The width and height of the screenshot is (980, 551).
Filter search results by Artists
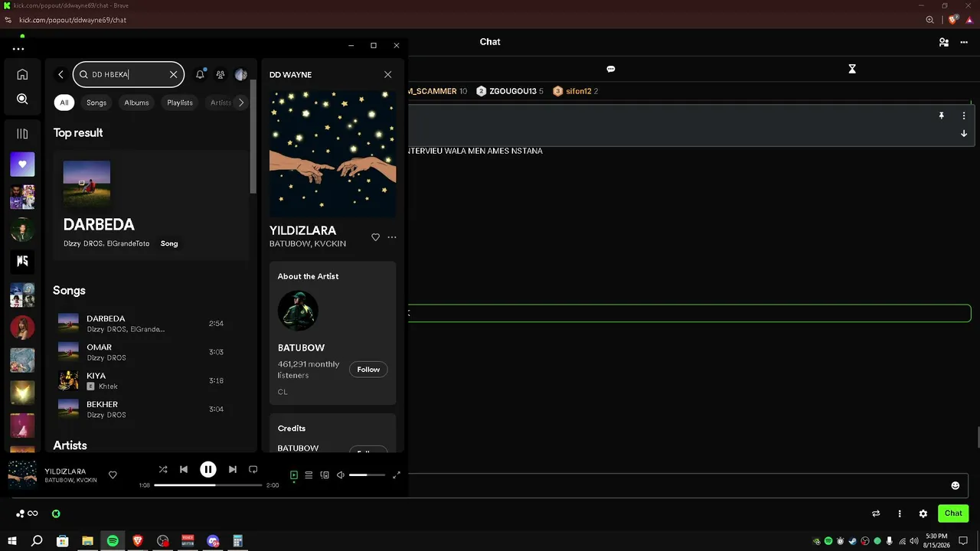pyautogui.click(x=220, y=103)
